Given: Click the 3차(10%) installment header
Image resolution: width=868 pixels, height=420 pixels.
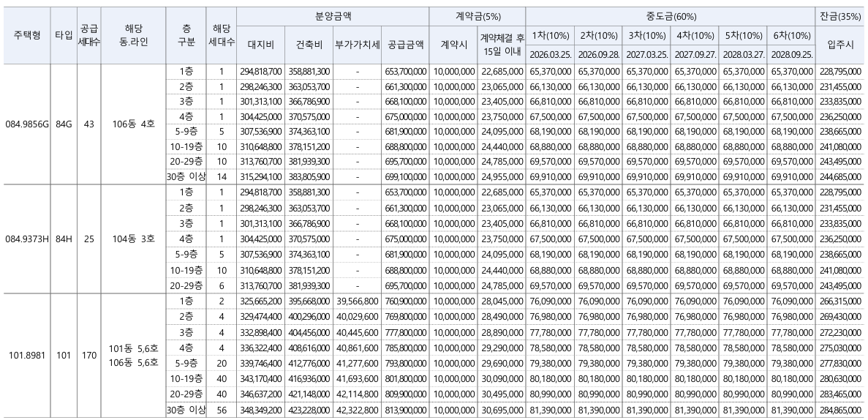Looking at the screenshot, I should click(x=646, y=36).
